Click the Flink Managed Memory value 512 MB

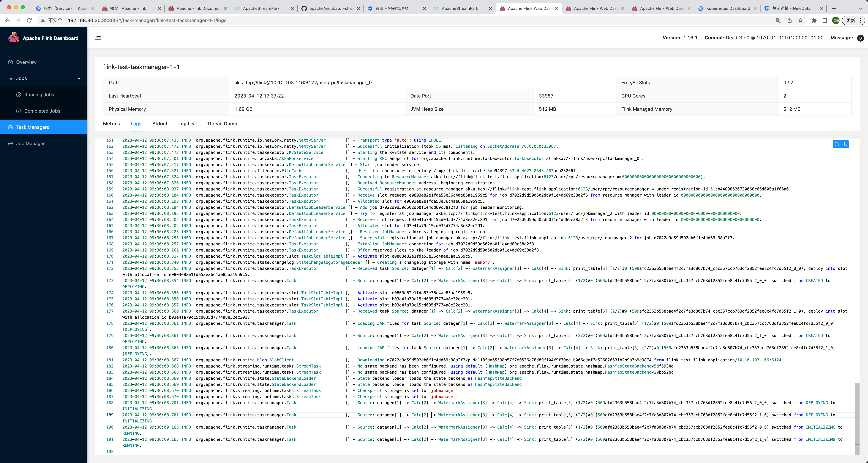click(x=792, y=109)
